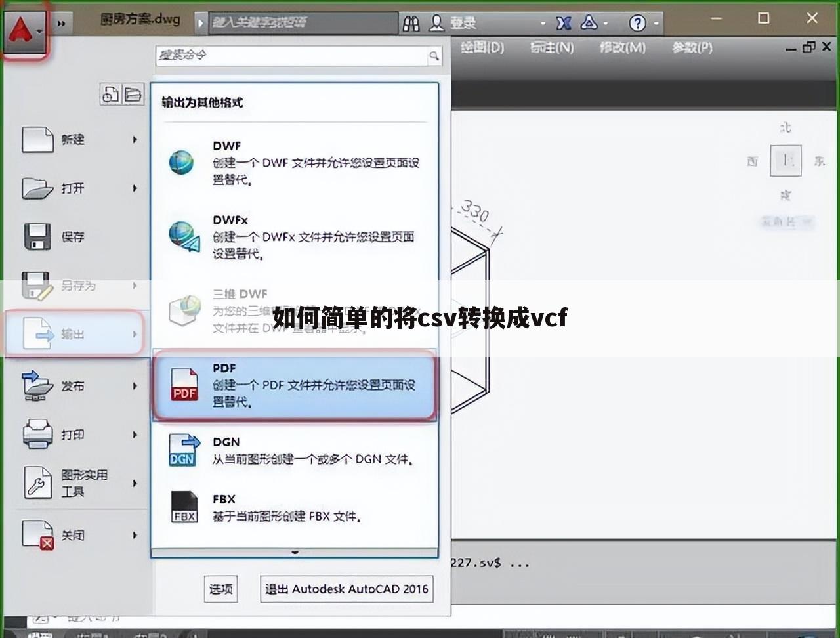Click the DGN file icon
Screen dimensions: 840x638
pyautogui.click(x=184, y=450)
